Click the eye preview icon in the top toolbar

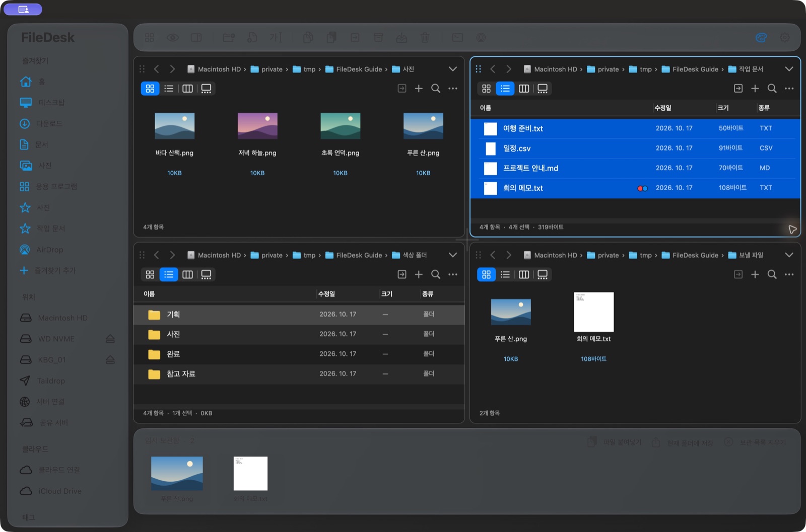(173, 38)
